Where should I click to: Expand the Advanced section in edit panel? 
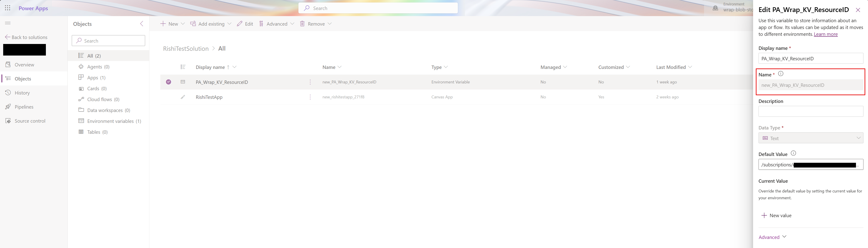pyautogui.click(x=772, y=237)
